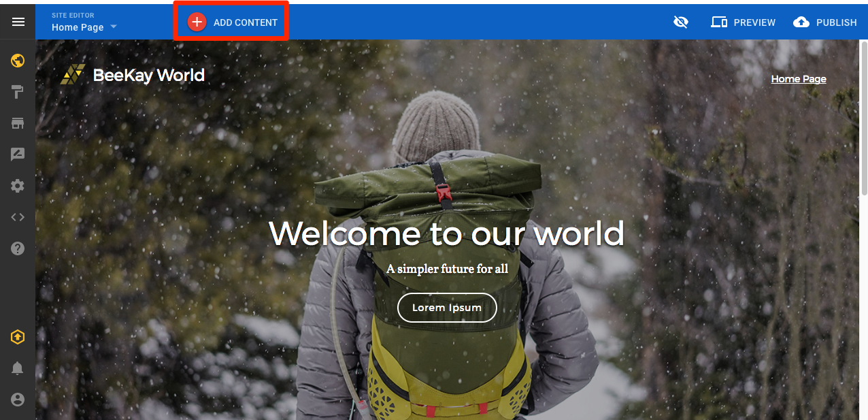Open the blog post edit icon
Viewport: 868px width, 420px height.
[x=18, y=155]
